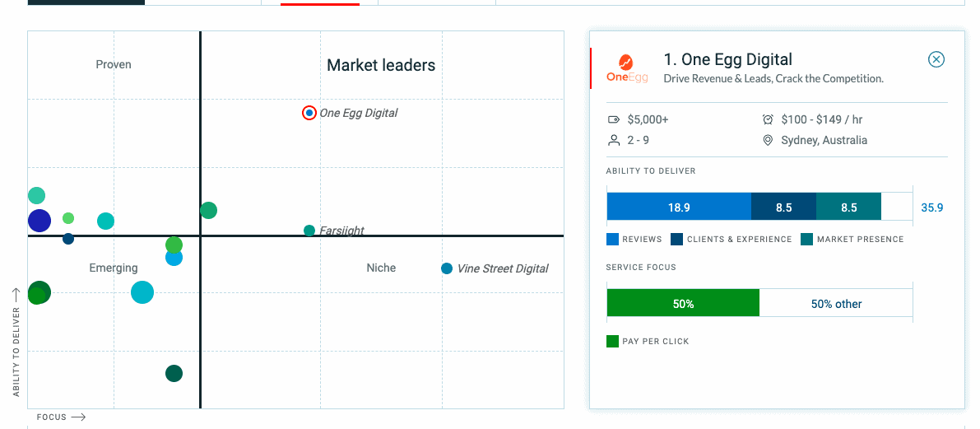Image resolution: width=980 pixels, height=429 pixels.
Task: Click the Farsiight chart label
Action: 341,231
